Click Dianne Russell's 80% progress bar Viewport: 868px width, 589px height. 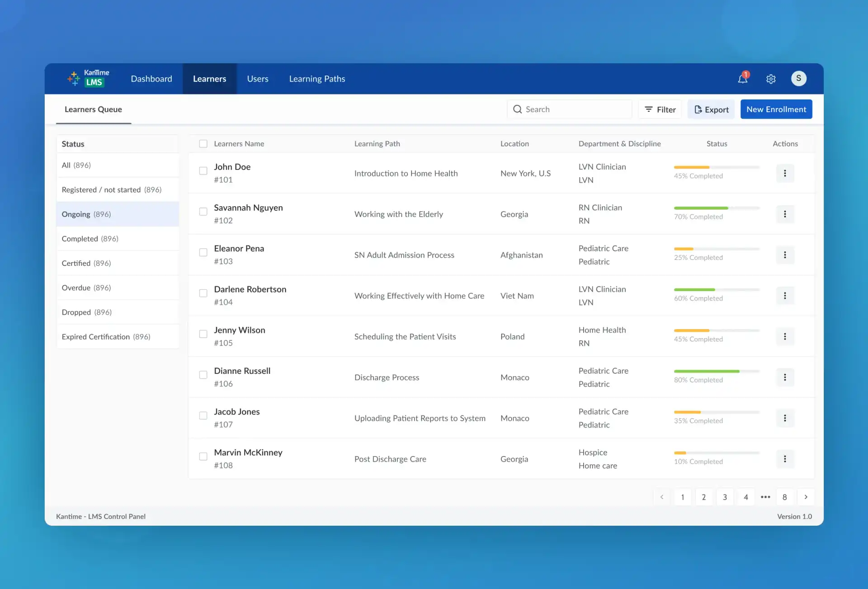click(717, 371)
